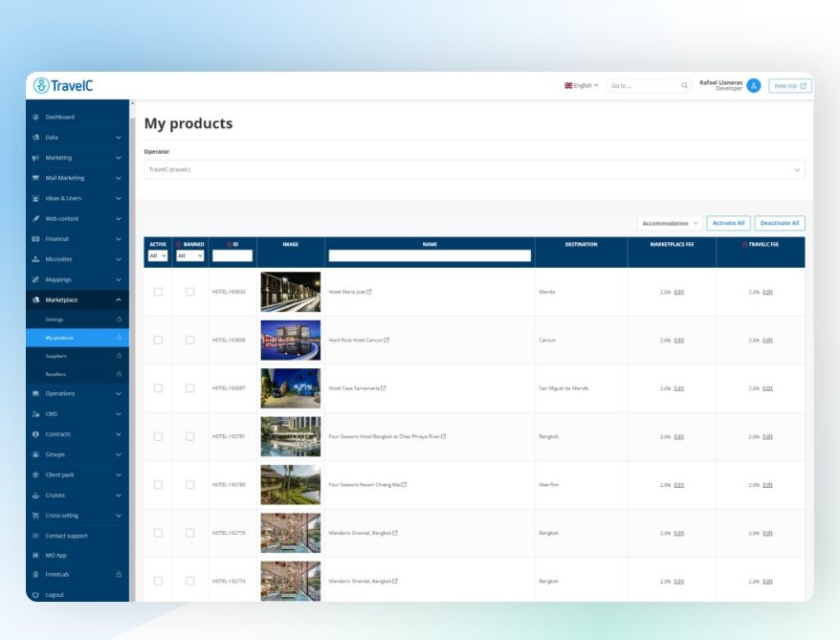
Task: Expand the Data menu chevron
Action: pos(119,138)
